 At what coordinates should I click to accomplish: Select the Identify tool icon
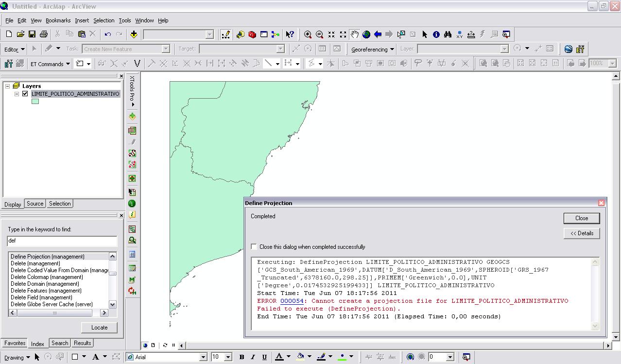click(436, 34)
